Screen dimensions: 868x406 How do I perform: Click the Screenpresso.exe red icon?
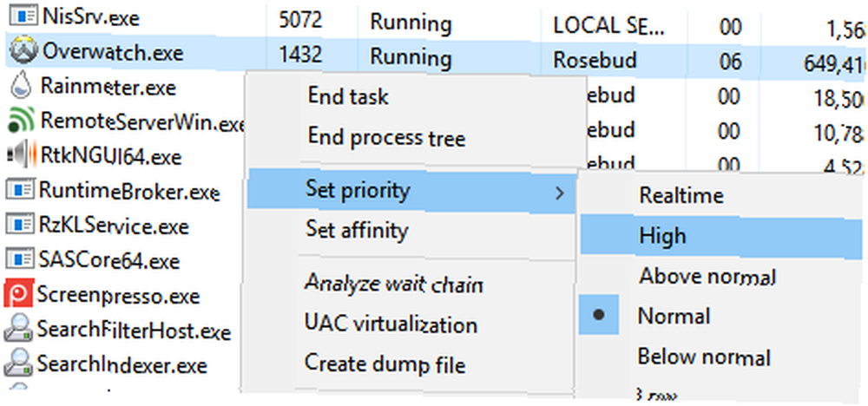pos(18,294)
